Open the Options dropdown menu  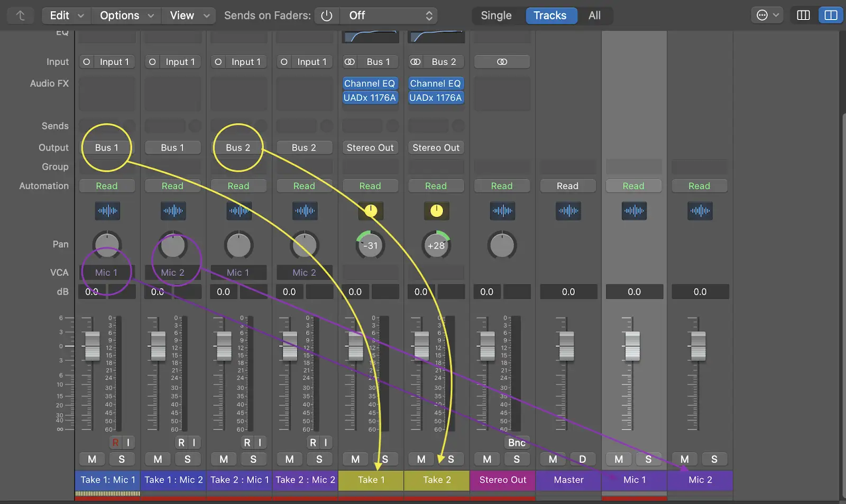pyautogui.click(x=126, y=16)
